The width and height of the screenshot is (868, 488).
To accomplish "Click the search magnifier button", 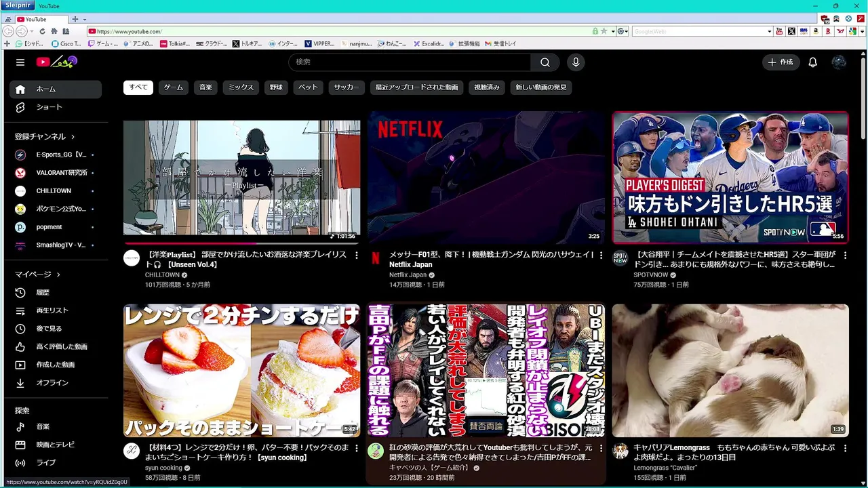I will tap(545, 62).
